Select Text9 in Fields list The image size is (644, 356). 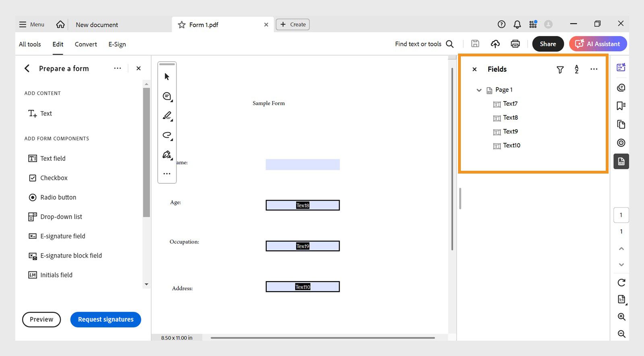click(506, 132)
